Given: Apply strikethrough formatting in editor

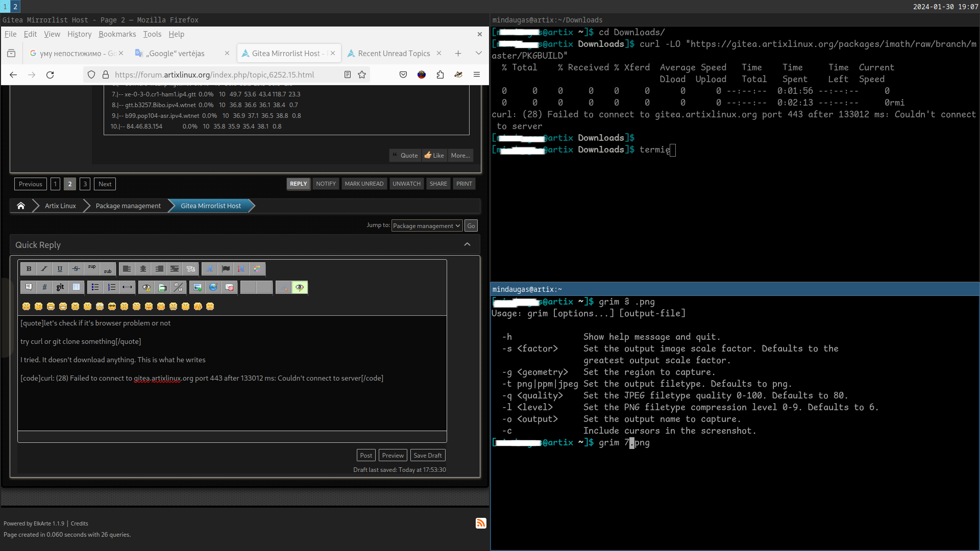Looking at the screenshot, I should point(76,269).
